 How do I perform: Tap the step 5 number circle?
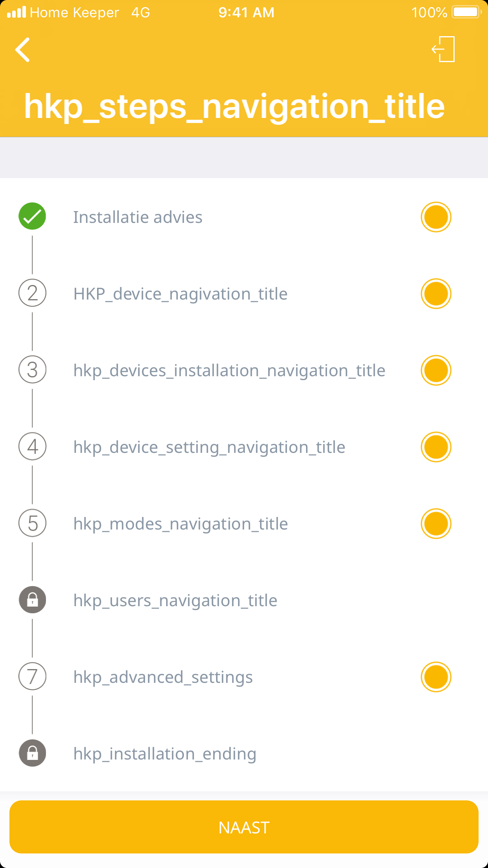(33, 523)
